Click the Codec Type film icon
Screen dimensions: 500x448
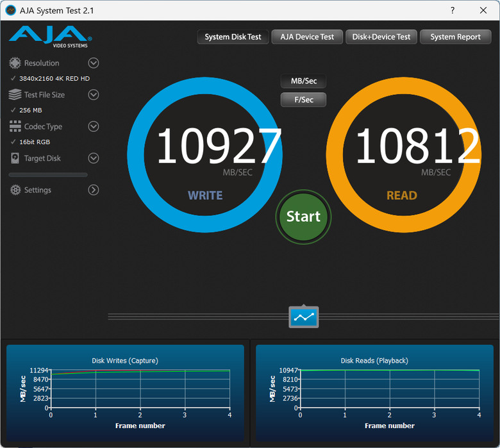[15, 126]
